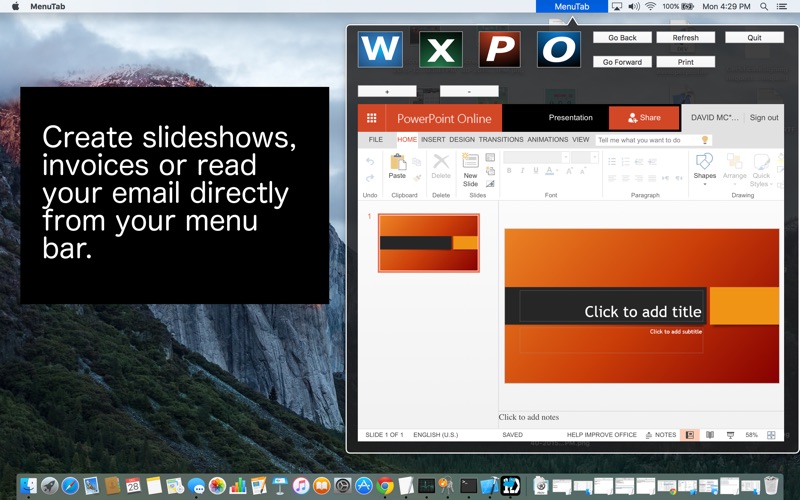800x500 pixels.
Task: Switch to the ANIMATIONS tab
Action: point(547,139)
